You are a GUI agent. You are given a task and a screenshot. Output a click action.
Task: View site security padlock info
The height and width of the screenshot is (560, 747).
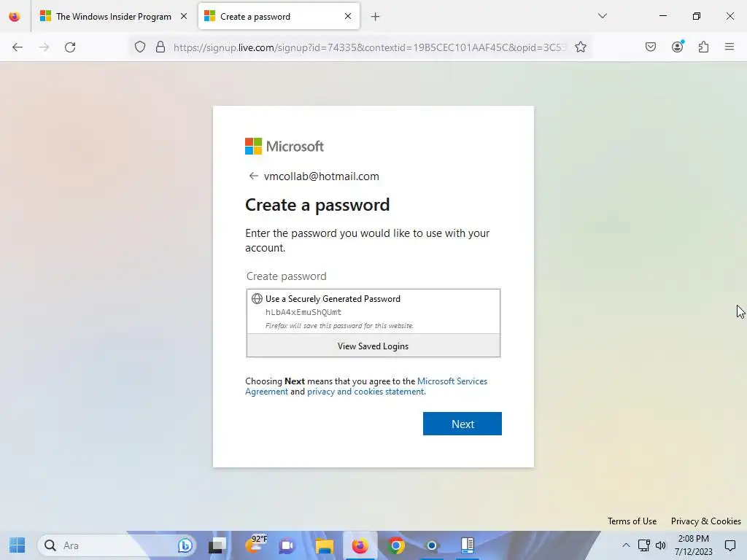pos(160,47)
